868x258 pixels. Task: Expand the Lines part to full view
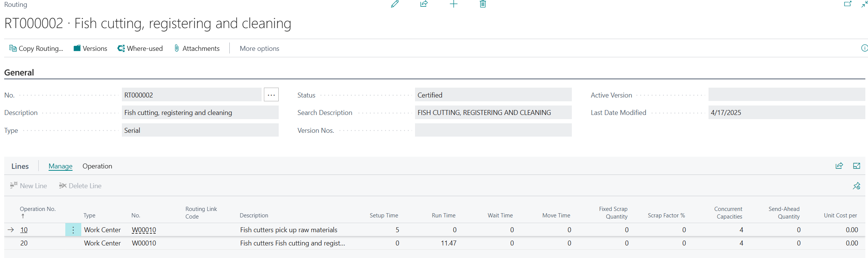[857, 166]
